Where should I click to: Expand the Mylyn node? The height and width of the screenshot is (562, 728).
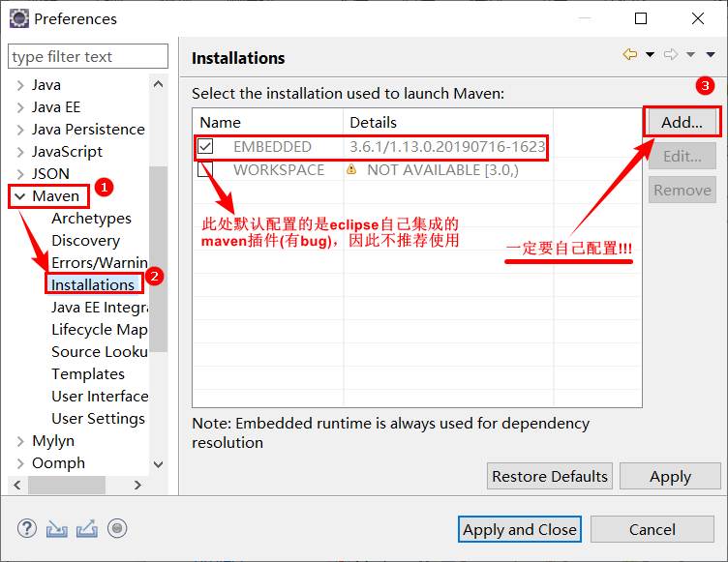click(20, 441)
